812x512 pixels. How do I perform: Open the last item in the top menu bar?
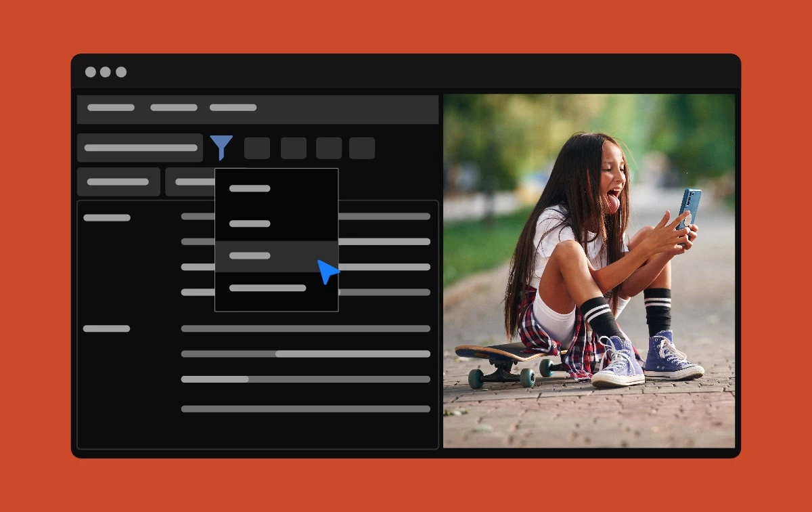tap(233, 107)
